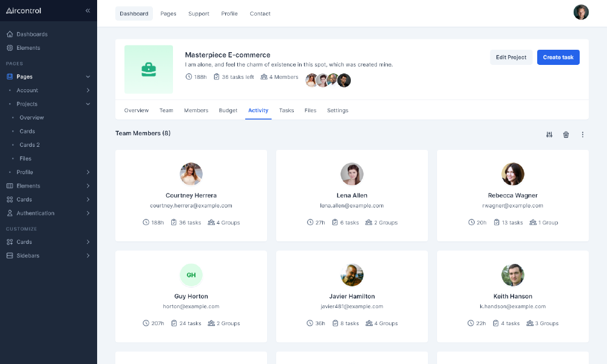Collapse the Projects submenu

click(x=88, y=104)
